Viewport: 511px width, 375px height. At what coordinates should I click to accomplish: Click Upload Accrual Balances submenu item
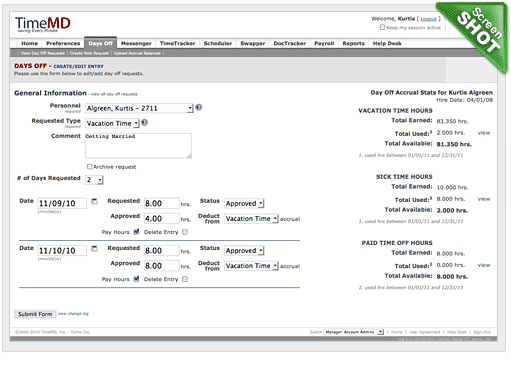pyautogui.click(x=137, y=53)
